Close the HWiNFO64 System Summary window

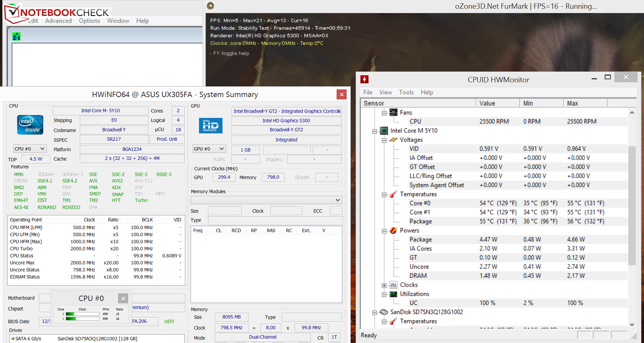coord(342,94)
